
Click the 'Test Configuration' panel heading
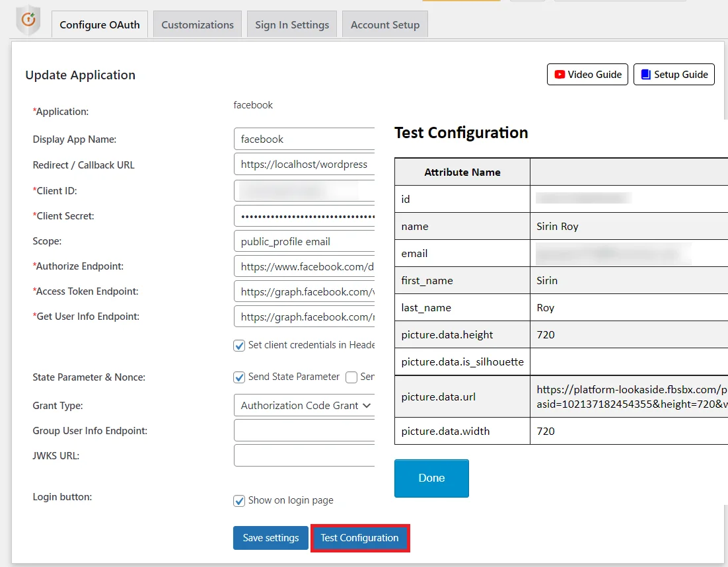click(x=461, y=133)
